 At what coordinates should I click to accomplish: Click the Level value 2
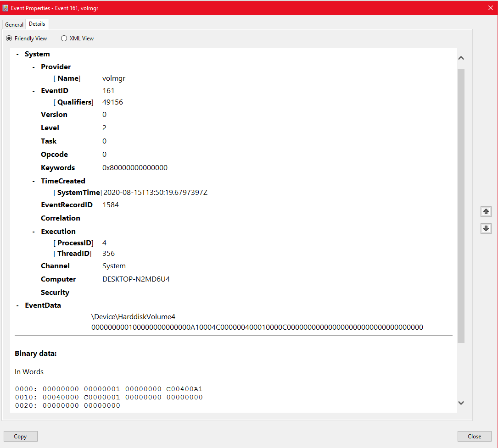tap(104, 128)
